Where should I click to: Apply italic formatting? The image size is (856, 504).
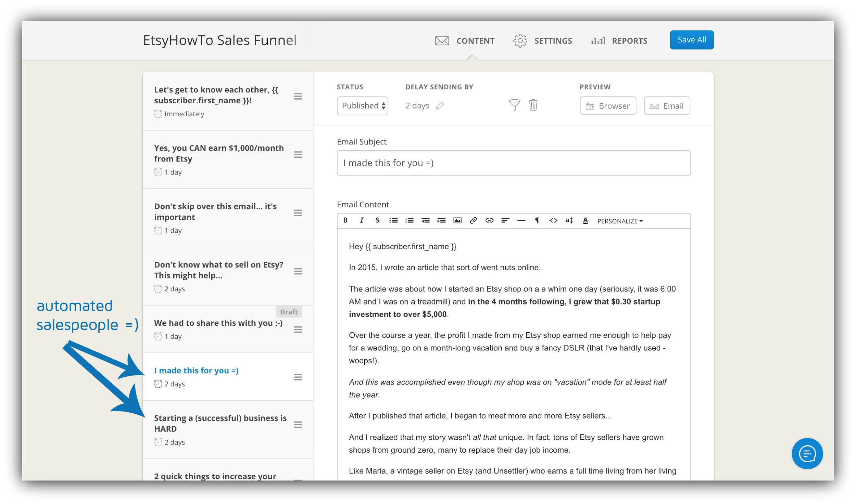362,220
